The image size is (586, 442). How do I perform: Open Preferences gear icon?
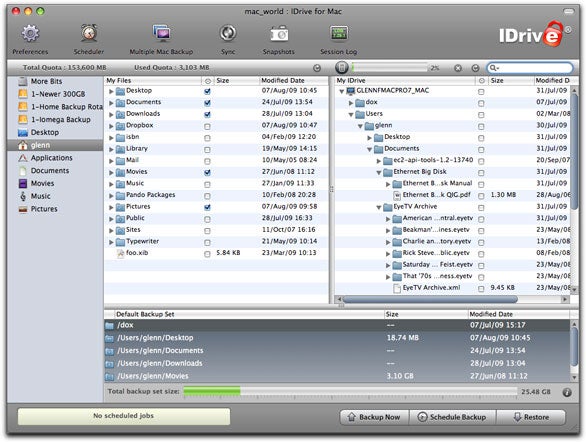coord(30,34)
